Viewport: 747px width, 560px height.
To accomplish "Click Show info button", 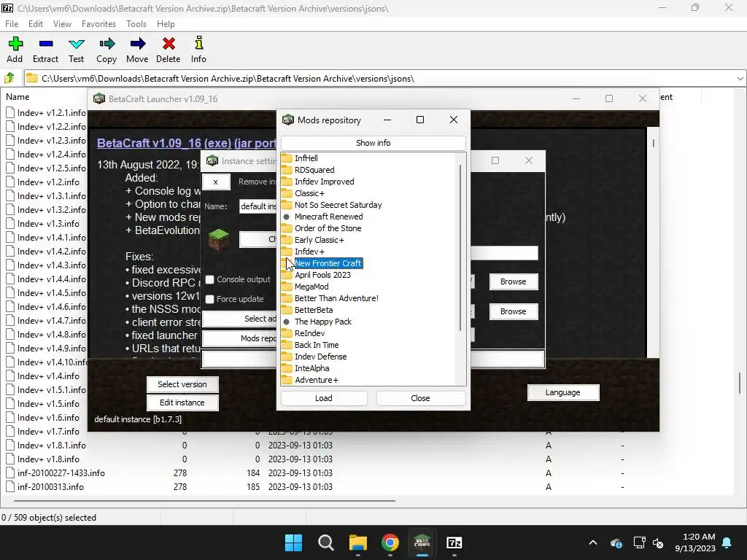I will click(x=373, y=143).
